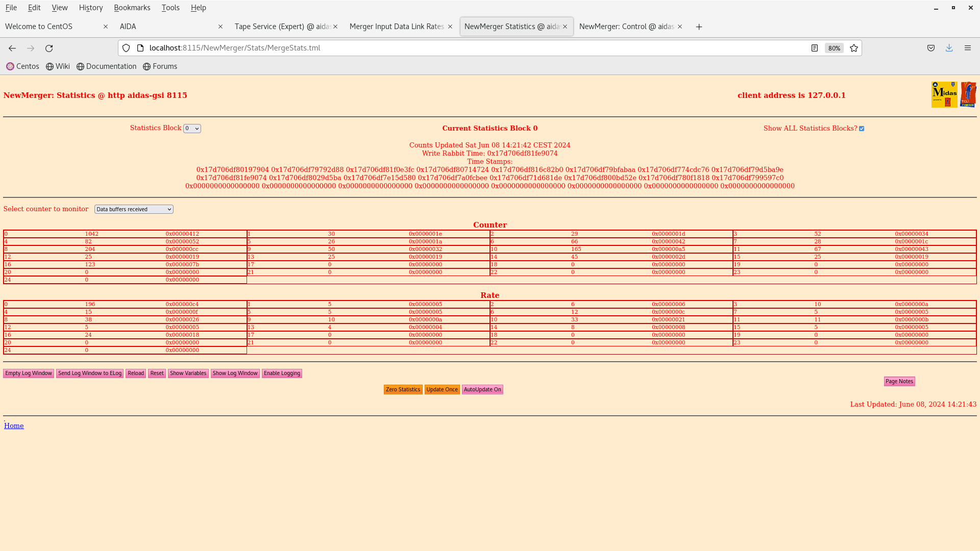
Task: Click the AutoUpdate On toggle button
Action: tap(482, 389)
